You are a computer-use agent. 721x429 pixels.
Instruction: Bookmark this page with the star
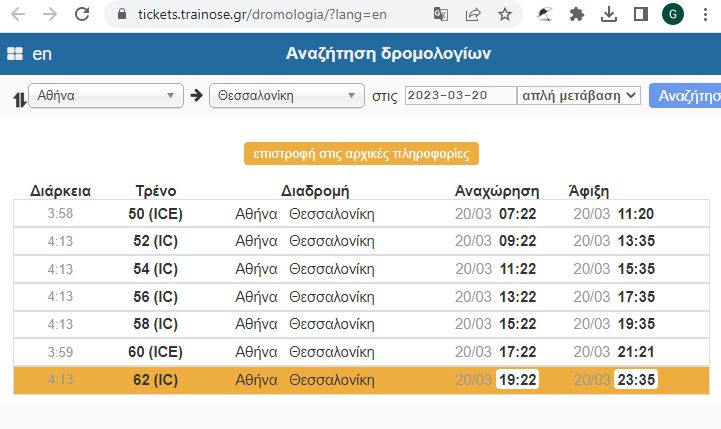pyautogui.click(x=505, y=15)
